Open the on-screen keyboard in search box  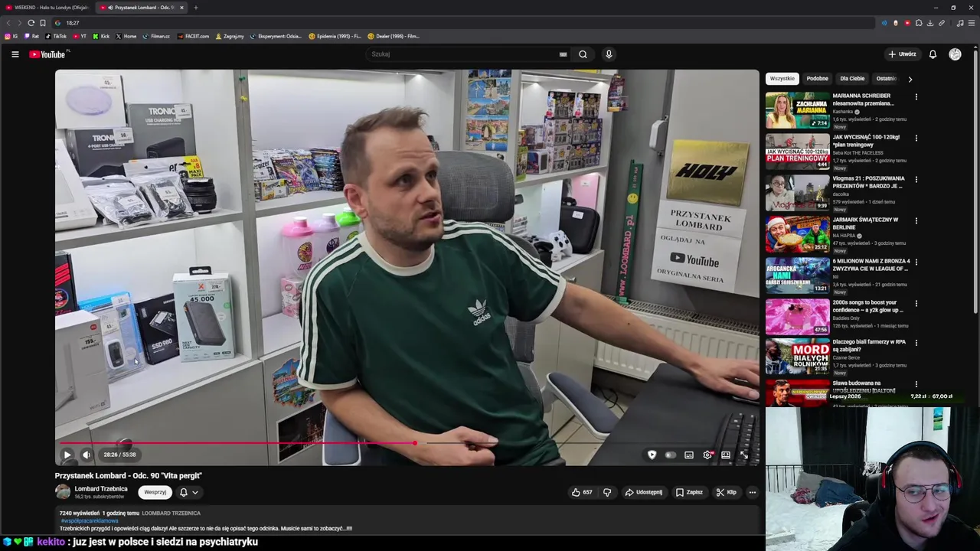coord(563,54)
